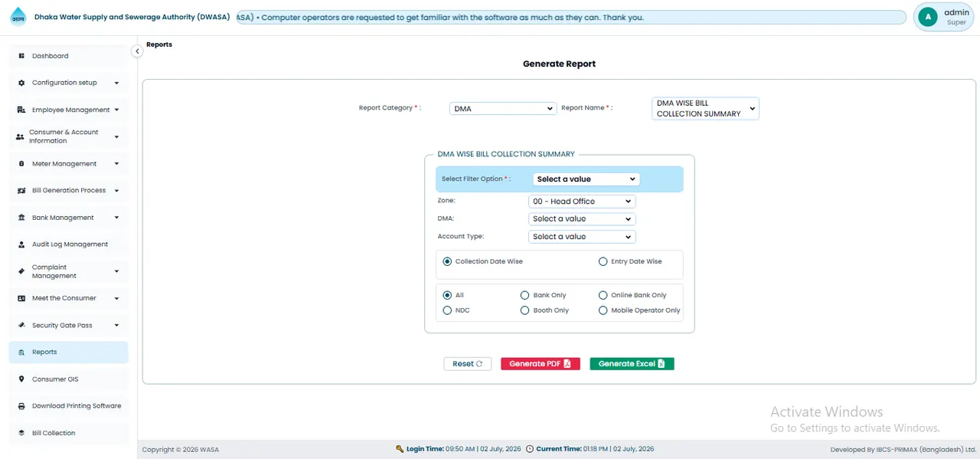980x459 pixels.
Task: Expand Employee Management submenu arrow
Action: 116,110
